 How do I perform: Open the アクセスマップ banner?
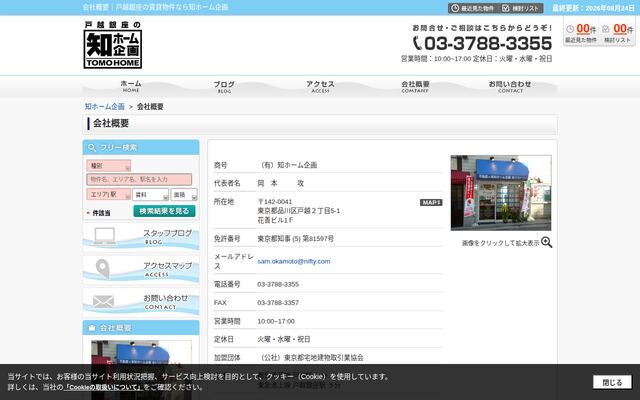pyautogui.click(x=141, y=269)
